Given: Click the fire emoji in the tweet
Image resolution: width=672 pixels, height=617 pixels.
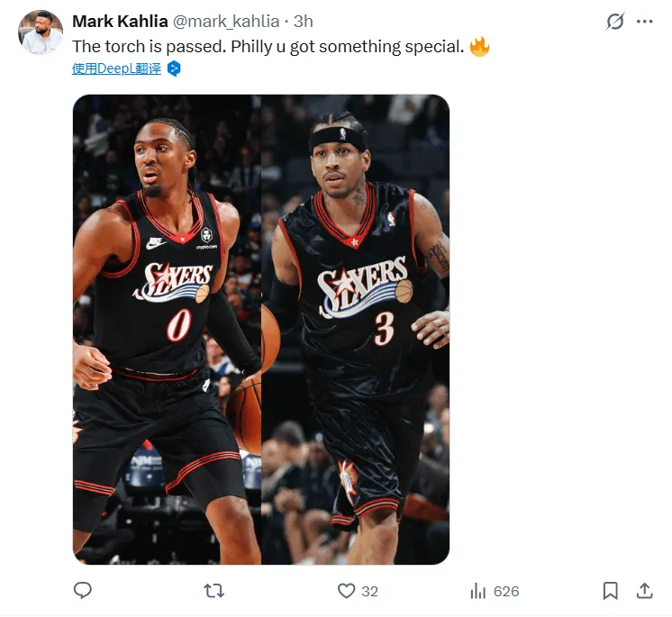Looking at the screenshot, I should (x=479, y=46).
